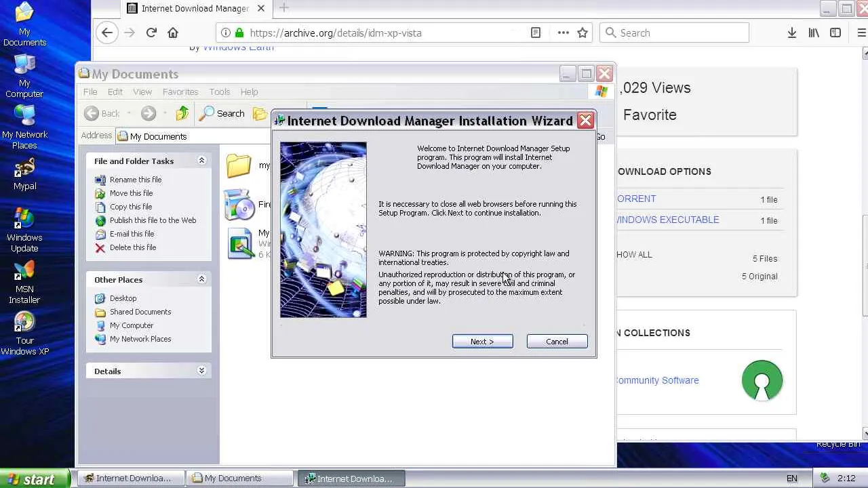Open Search in My Documents toolbar
The width and height of the screenshot is (868, 488).
222,114
